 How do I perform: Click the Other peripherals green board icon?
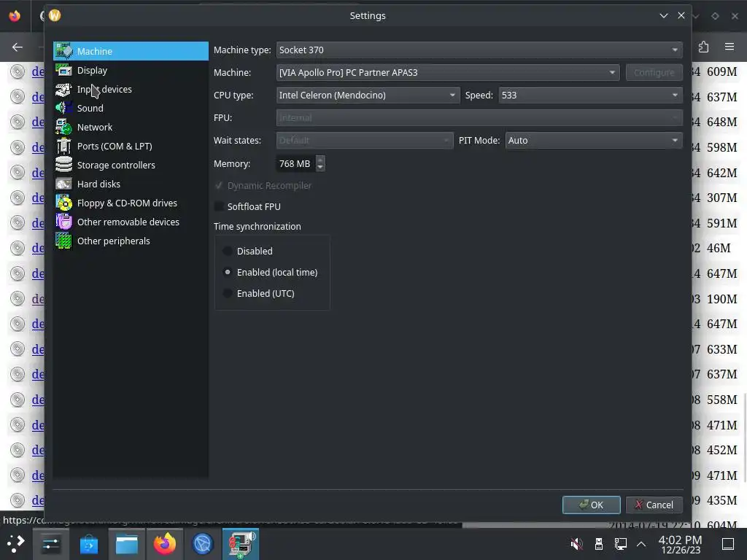click(x=64, y=241)
